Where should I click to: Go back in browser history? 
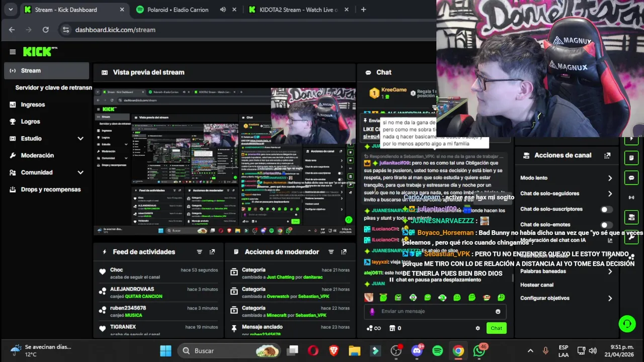pyautogui.click(x=12, y=30)
